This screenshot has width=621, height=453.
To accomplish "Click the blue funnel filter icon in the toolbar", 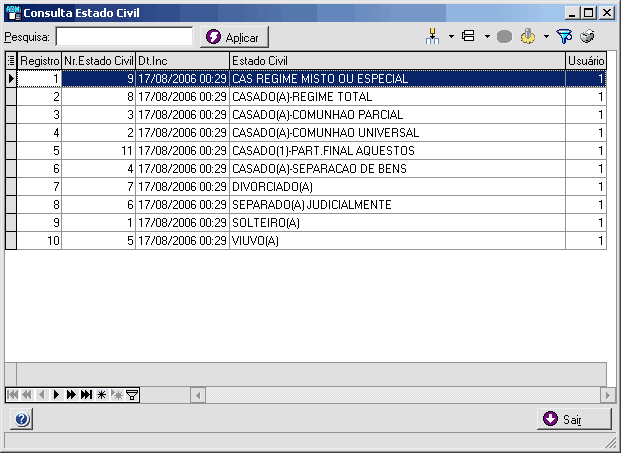I will click(x=564, y=36).
